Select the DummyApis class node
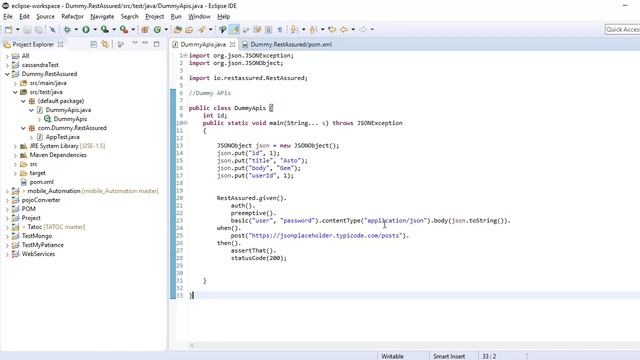The width and height of the screenshot is (640, 360). point(70,119)
